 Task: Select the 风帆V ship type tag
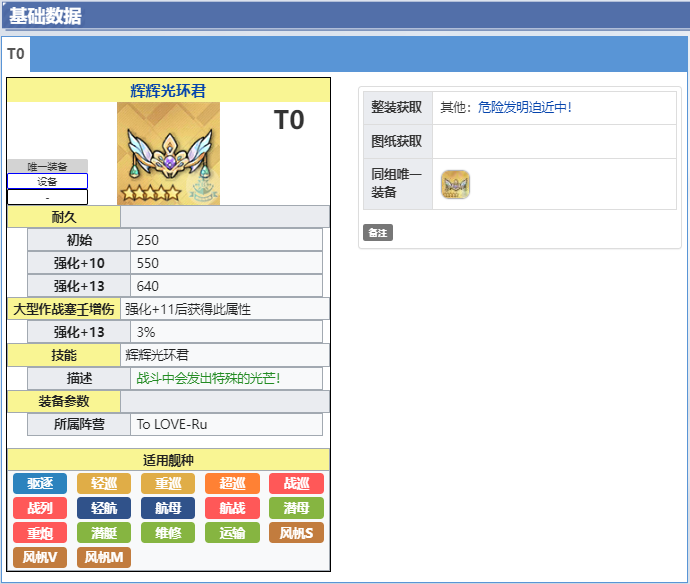tap(40, 558)
